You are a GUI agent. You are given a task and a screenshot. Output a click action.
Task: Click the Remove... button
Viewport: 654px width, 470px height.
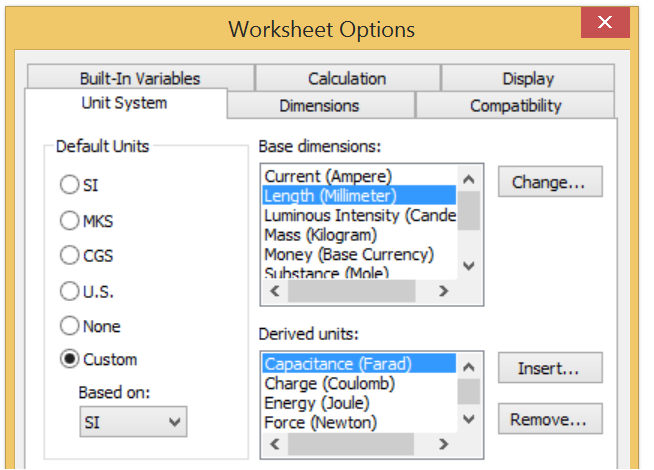(x=550, y=419)
